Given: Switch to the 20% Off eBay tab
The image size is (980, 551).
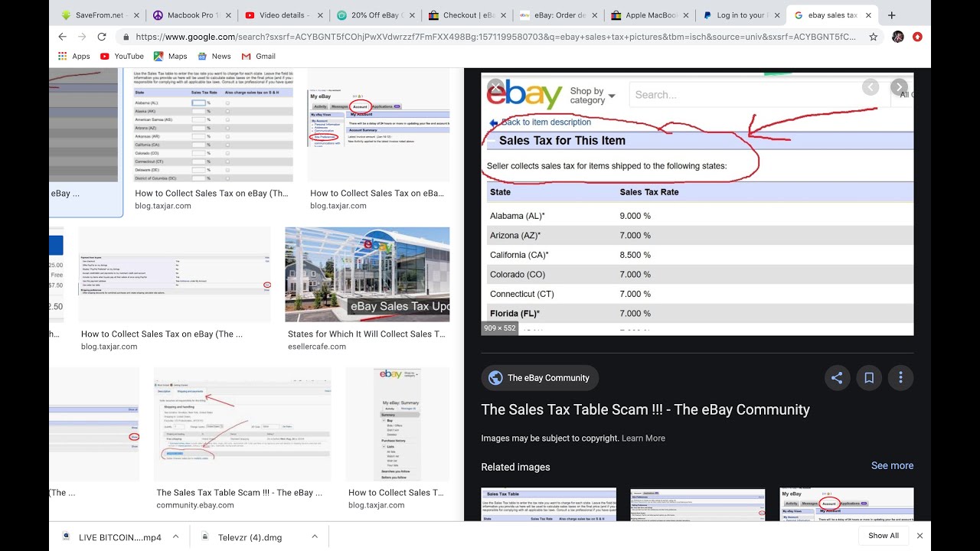Looking at the screenshot, I should [x=376, y=15].
